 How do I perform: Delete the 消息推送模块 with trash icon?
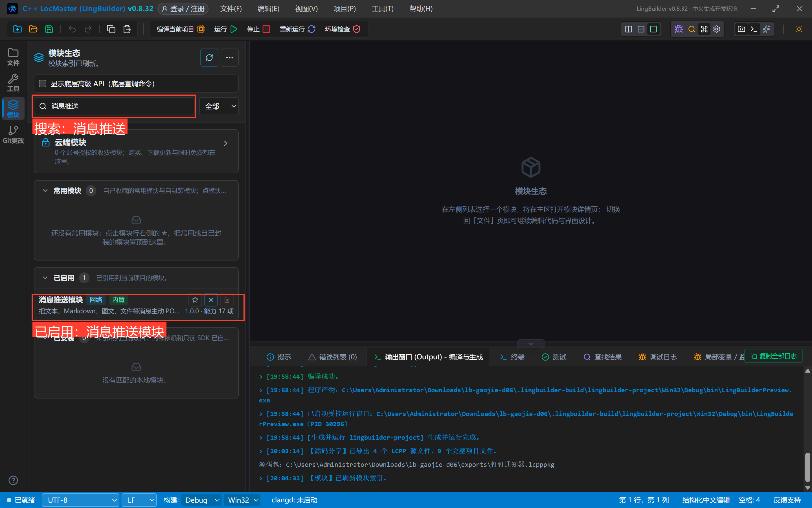click(x=227, y=299)
